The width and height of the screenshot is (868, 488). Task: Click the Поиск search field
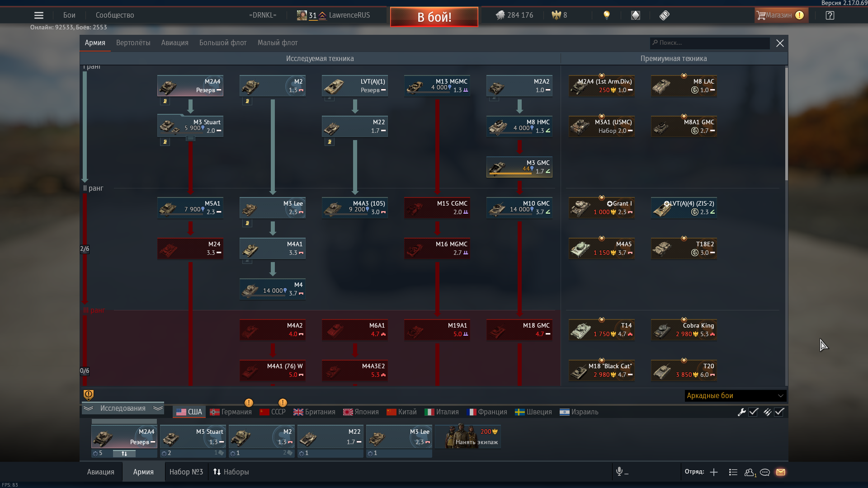pyautogui.click(x=710, y=43)
